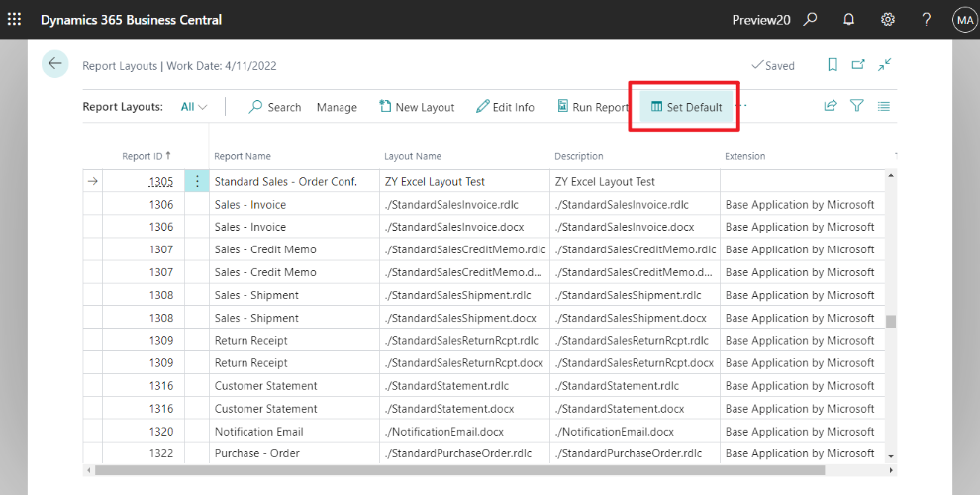Select ./StandardSalesReturnRcpt.docx layout name cell
980x495 pixels.
click(464, 363)
